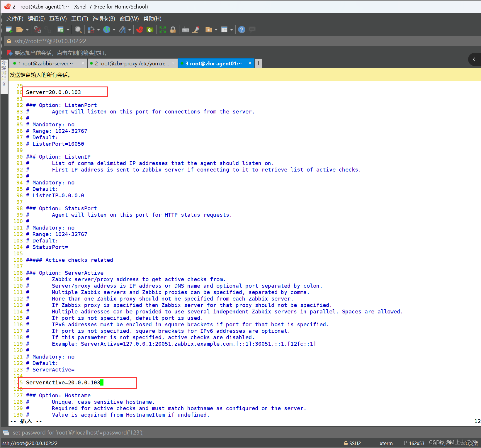This screenshot has height=448, width=481.
Task: Click the open session folder icon
Action: [x=20, y=30]
